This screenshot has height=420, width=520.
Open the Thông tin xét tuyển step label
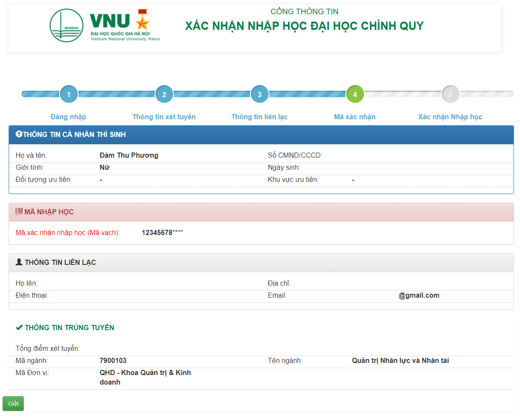point(164,117)
